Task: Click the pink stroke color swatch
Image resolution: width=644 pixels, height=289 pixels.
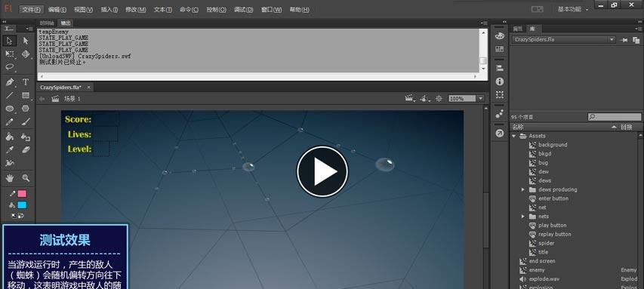Action: (x=22, y=194)
